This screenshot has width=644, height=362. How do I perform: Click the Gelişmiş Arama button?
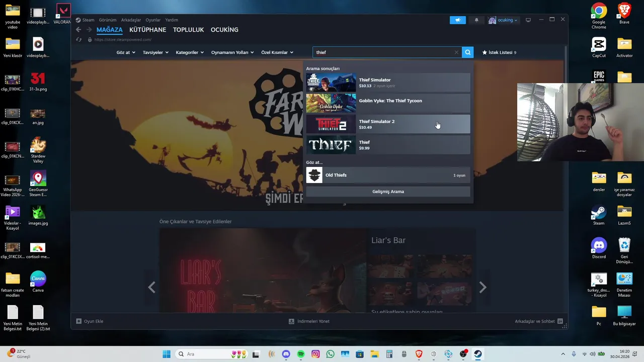click(x=388, y=192)
